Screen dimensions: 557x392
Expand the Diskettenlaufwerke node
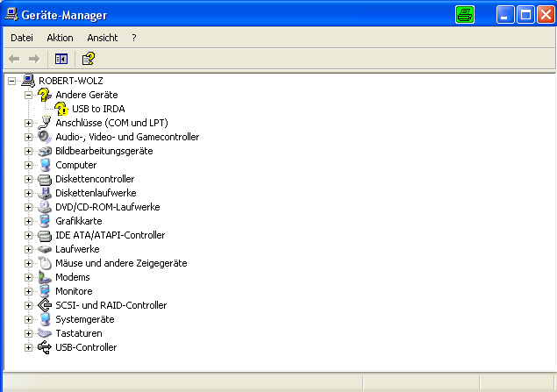click(x=28, y=193)
